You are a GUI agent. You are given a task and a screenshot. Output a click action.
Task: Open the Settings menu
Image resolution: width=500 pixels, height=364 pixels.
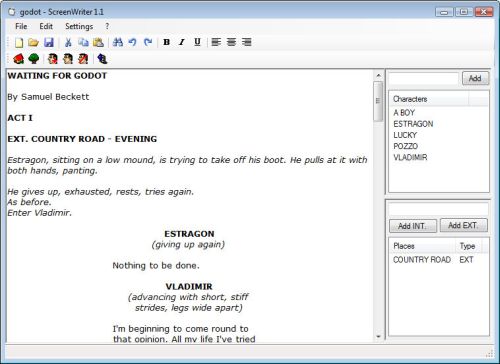pyautogui.click(x=79, y=26)
